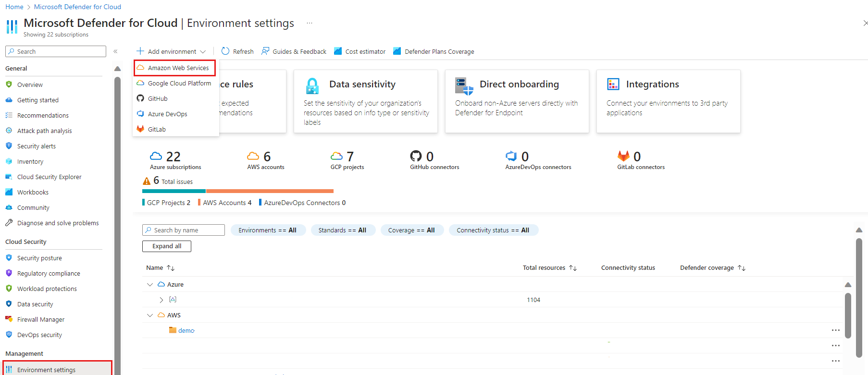Open Guides & Feedback panel
Viewport: 868px width, 375px height.
pos(294,51)
